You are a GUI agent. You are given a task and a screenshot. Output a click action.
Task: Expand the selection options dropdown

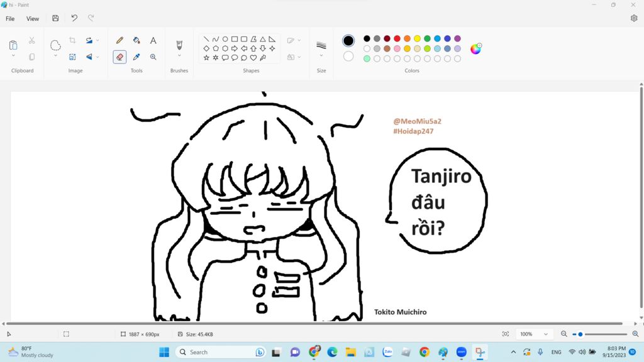pyautogui.click(x=55, y=55)
